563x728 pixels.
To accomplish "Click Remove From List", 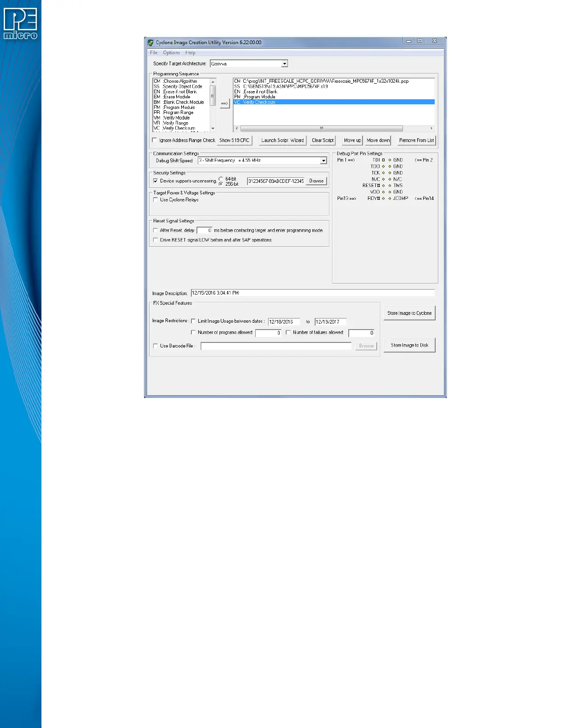I will point(416,141).
